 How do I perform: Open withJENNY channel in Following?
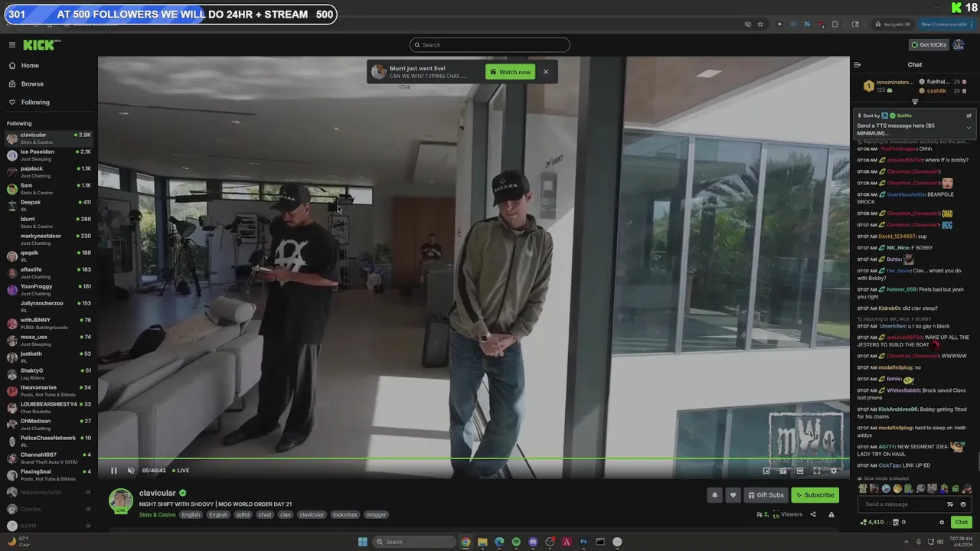(x=47, y=324)
